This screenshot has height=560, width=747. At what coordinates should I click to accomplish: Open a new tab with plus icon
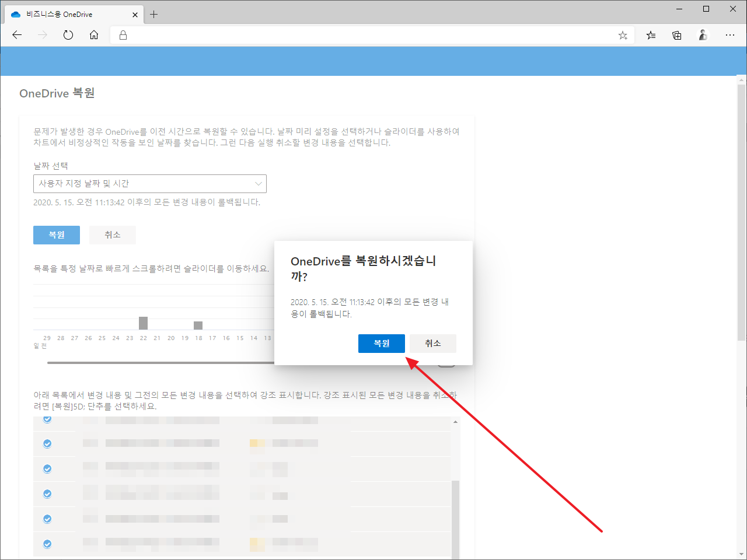(x=153, y=14)
